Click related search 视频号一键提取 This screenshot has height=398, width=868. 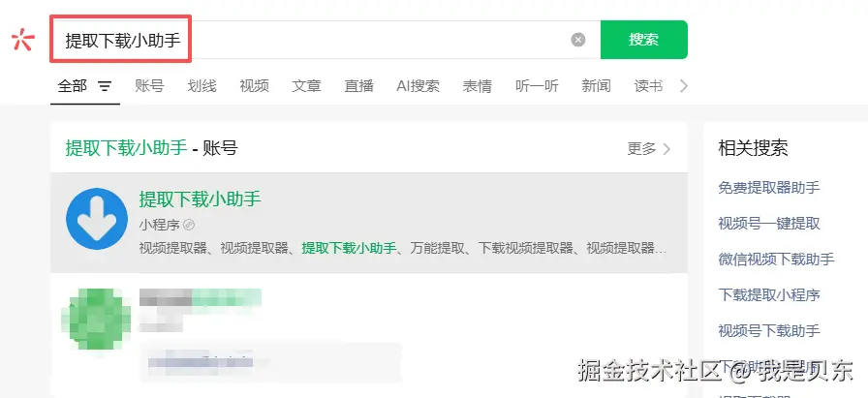coord(769,224)
